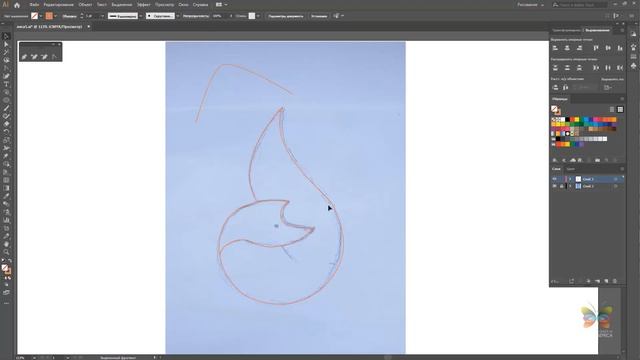Click Vertical Distribute Space icon
This screenshot has height=360, width=640.
(555, 87)
